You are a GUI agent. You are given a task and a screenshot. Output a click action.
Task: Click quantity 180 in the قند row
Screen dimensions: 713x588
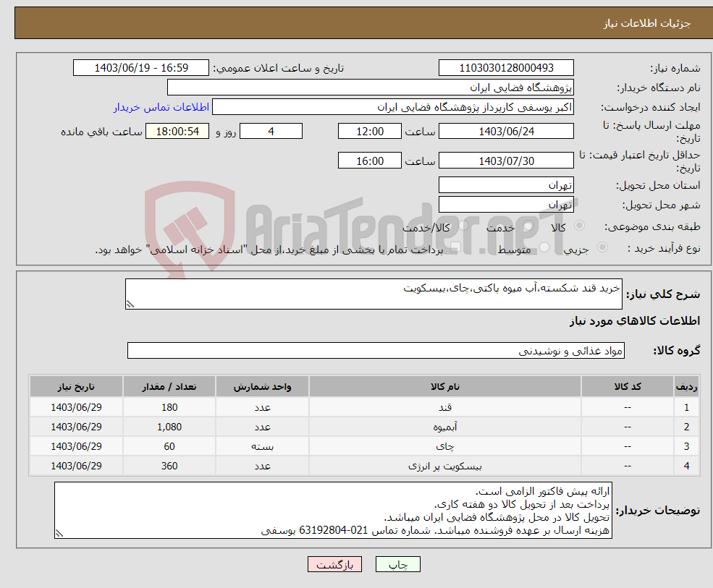pyautogui.click(x=169, y=407)
